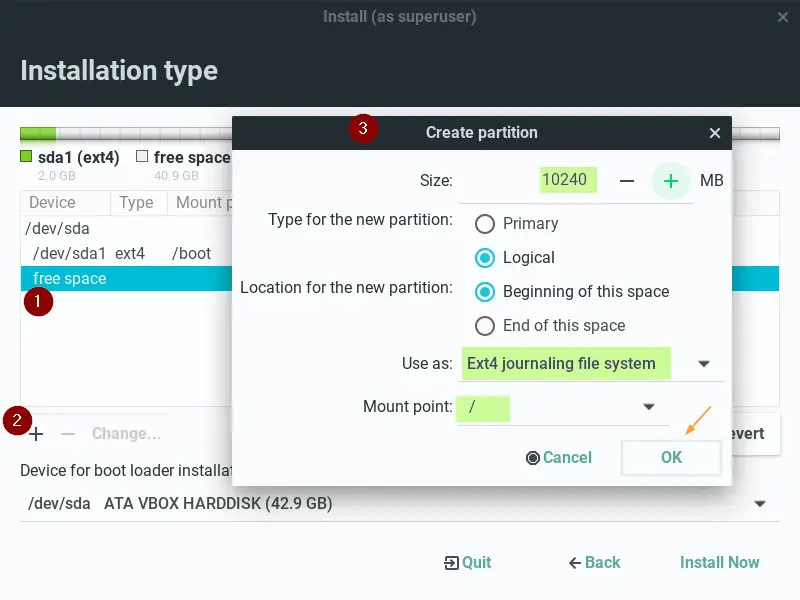Decrease partition size with the minus button

click(x=627, y=181)
